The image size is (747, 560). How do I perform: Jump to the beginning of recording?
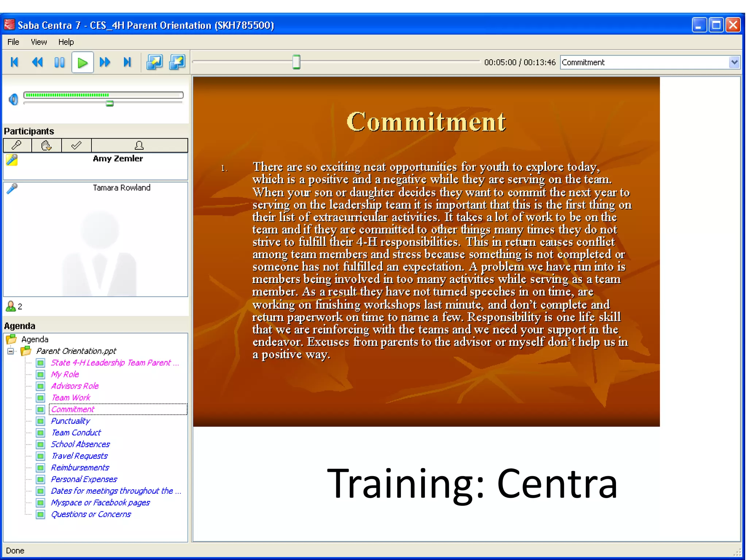coord(15,63)
